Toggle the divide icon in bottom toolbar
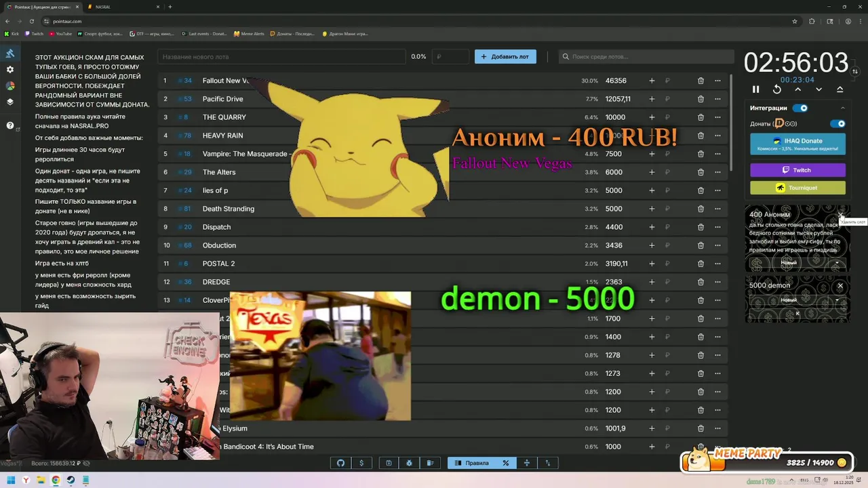 pyautogui.click(x=526, y=463)
